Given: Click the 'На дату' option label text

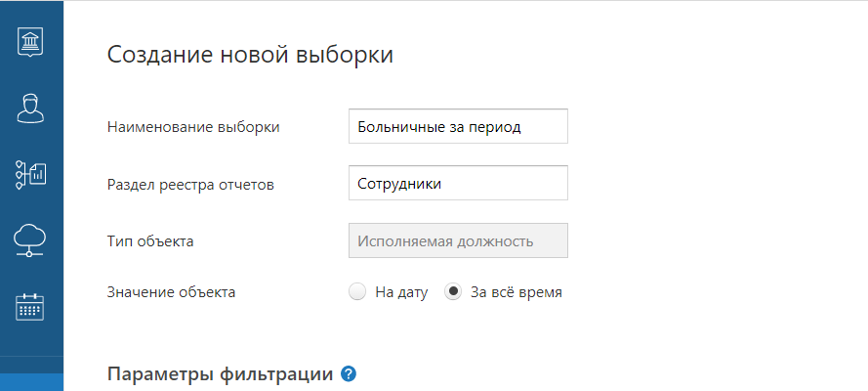Looking at the screenshot, I should (401, 291).
